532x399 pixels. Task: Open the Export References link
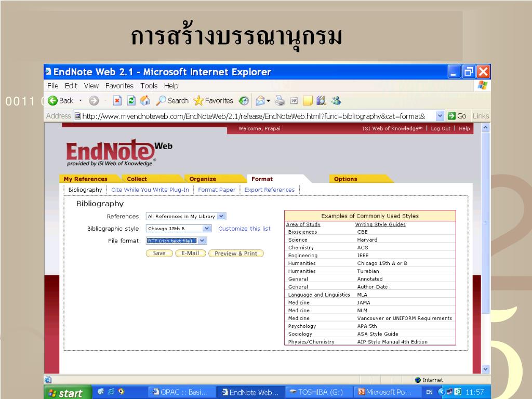coord(270,190)
